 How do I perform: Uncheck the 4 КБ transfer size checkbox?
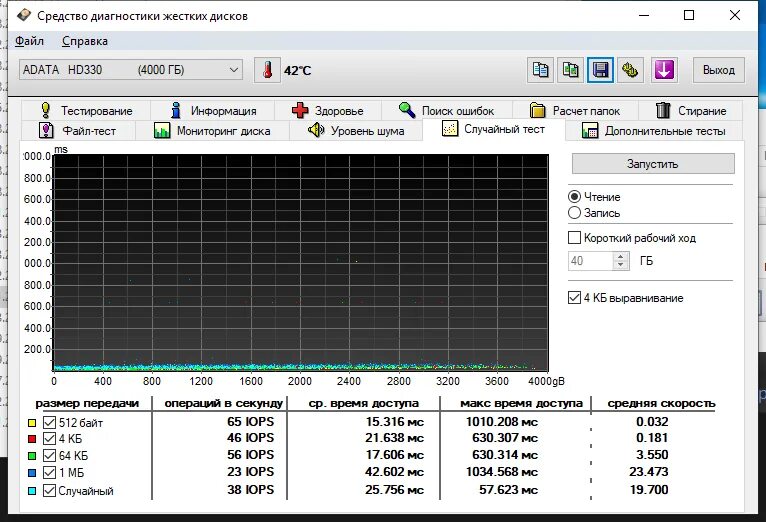[49, 438]
